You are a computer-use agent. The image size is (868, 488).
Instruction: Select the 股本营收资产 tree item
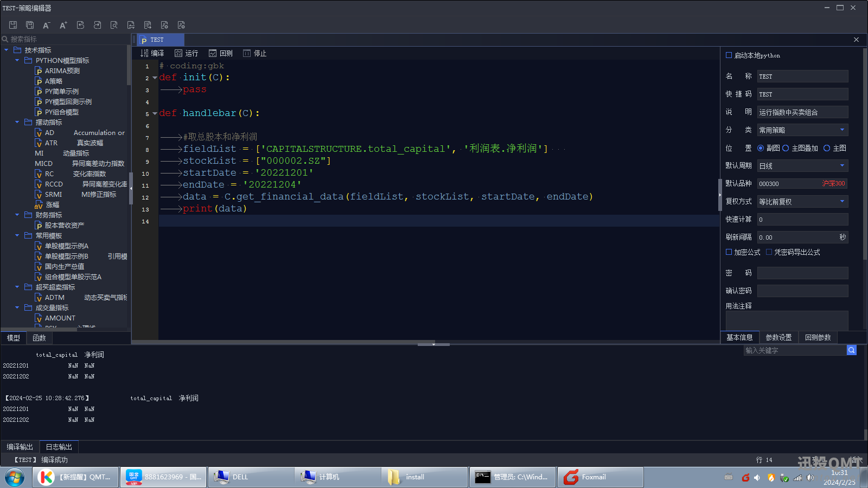64,226
